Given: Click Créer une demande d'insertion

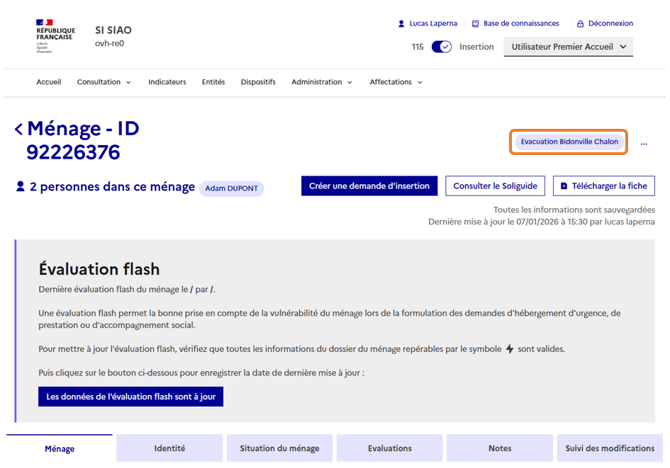Looking at the screenshot, I should (369, 186).
